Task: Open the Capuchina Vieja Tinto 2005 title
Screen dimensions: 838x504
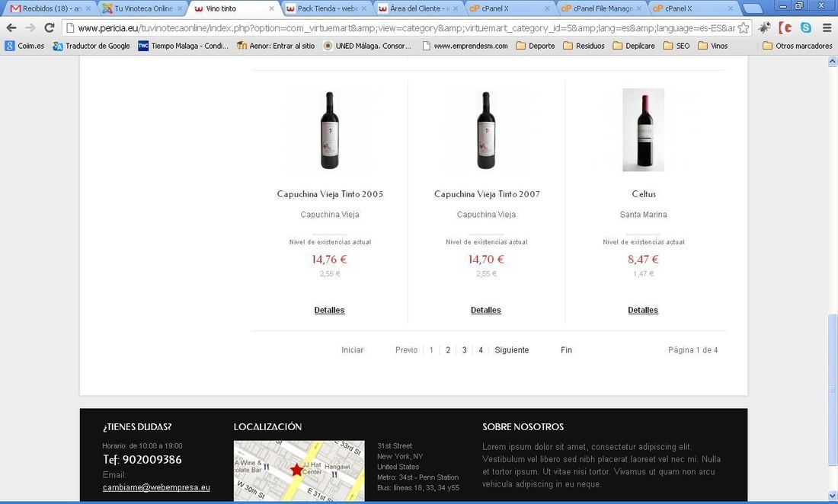Action: pyautogui.click(x=330, y=194)
